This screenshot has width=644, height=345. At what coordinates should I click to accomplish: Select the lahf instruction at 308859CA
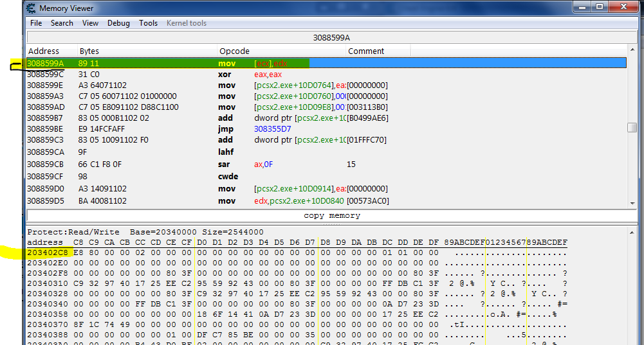(x=193, y=152)
